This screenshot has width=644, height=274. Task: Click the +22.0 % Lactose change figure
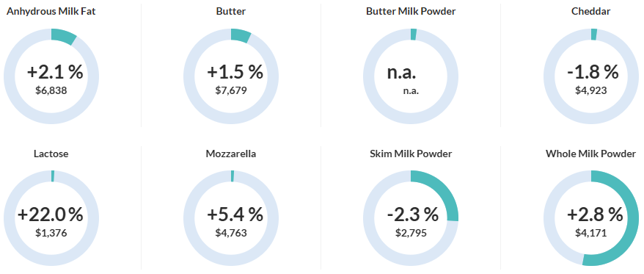[x=51, y=214]
